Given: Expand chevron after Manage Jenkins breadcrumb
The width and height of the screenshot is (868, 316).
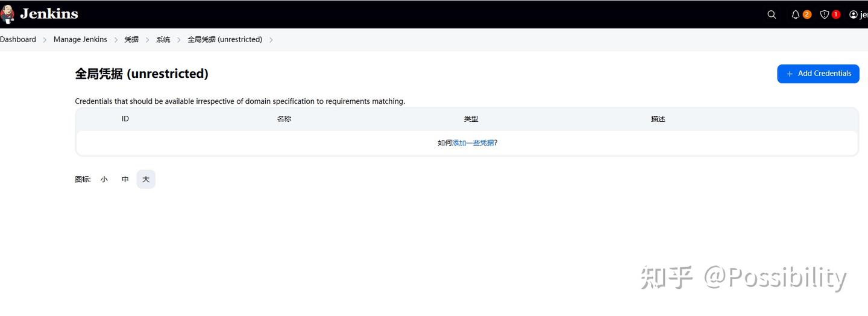Looking at the screenshot, I should (x=116, y=40).
